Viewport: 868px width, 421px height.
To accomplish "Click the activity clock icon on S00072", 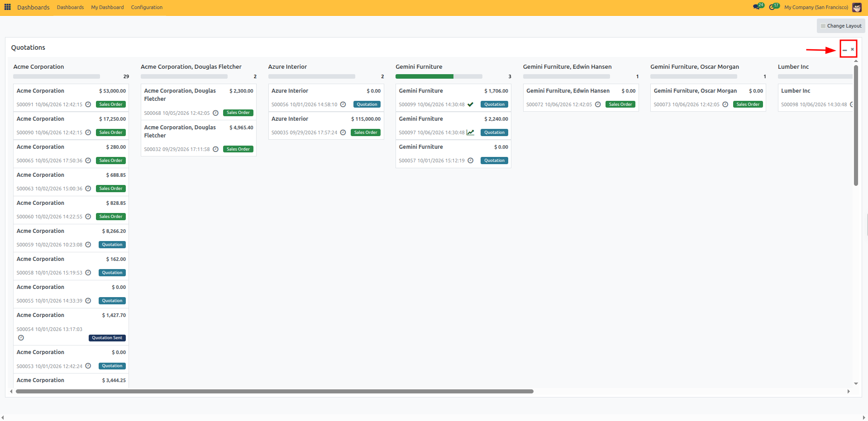I will [598, 104].
